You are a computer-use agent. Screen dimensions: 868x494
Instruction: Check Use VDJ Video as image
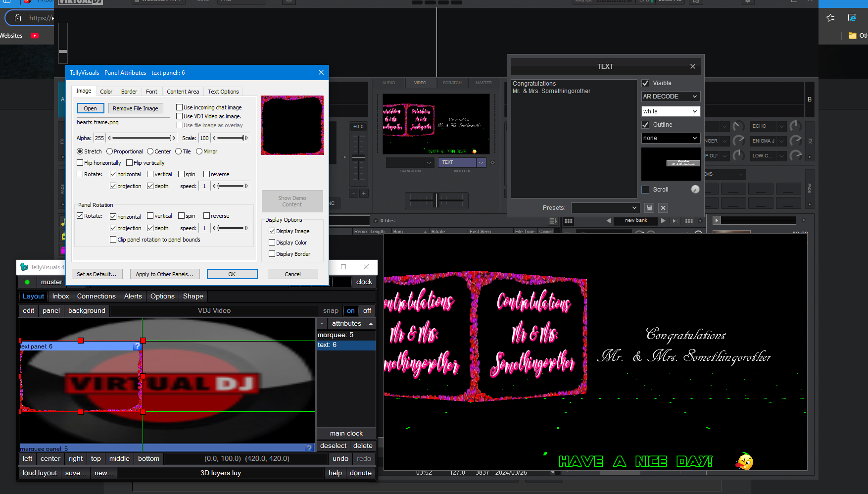(180, 116)
